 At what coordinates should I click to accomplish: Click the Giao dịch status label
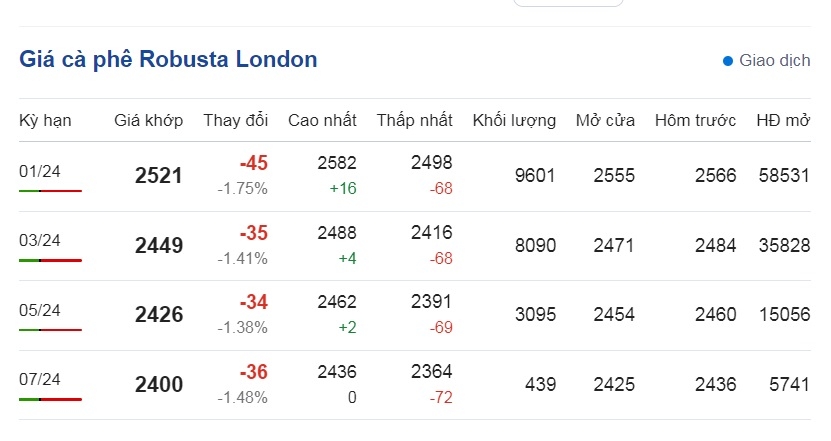[775, 60]
